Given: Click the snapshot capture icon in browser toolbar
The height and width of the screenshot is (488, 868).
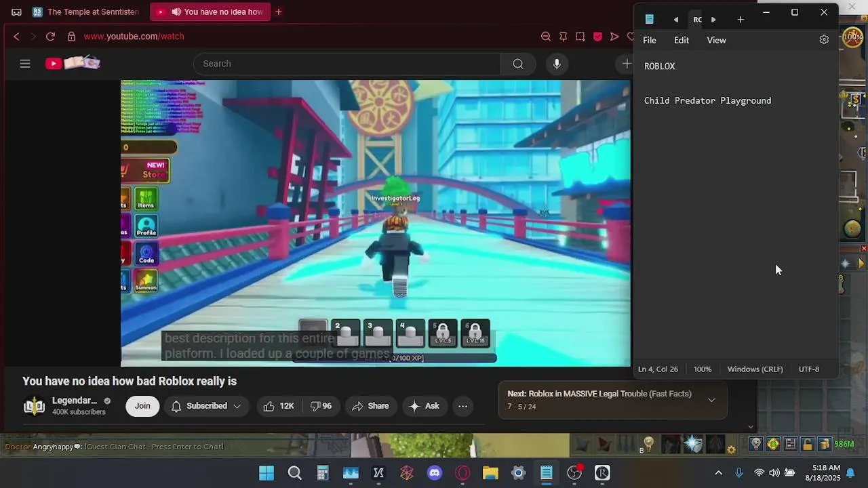Looking at the screenshot, I should coord(580,37).
